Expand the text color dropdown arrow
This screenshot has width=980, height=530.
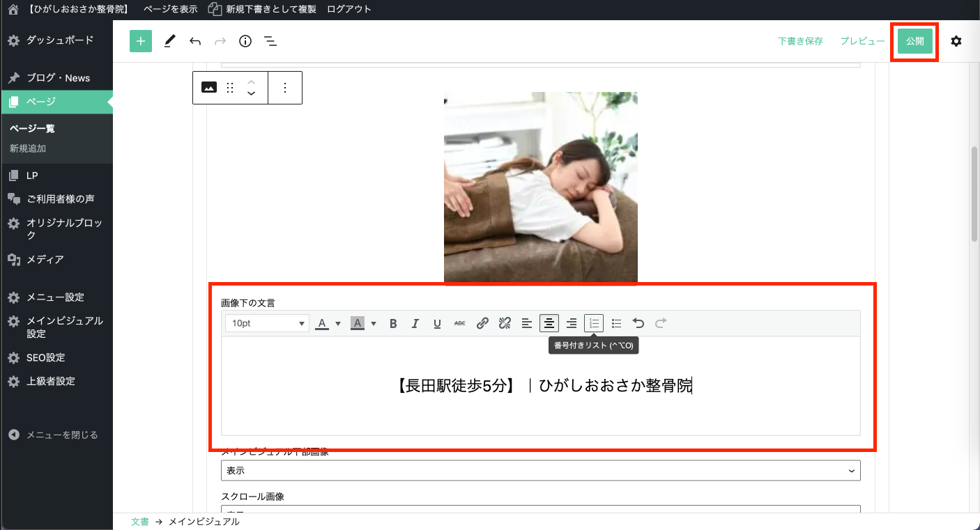pyautogui.click(x=338, y=323)
